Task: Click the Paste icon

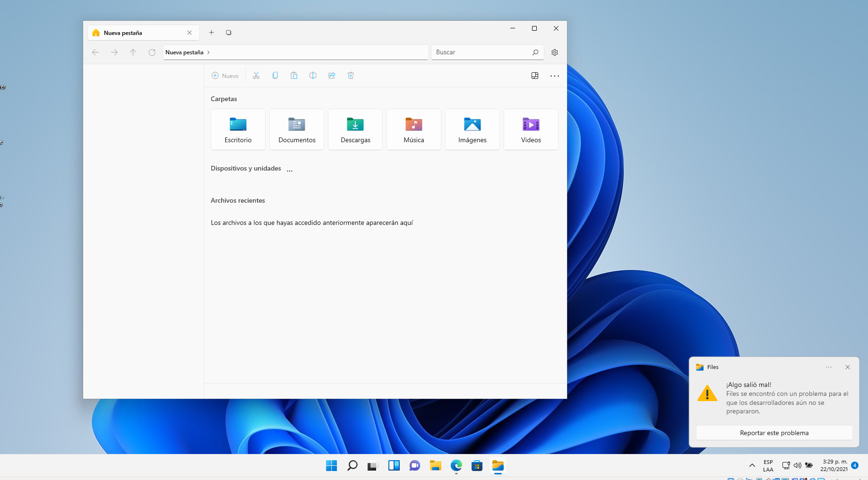Action: coord(294,76)
